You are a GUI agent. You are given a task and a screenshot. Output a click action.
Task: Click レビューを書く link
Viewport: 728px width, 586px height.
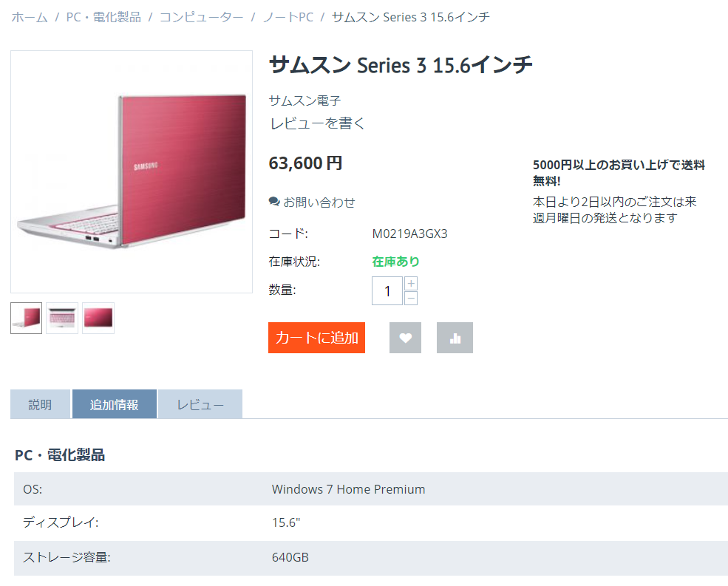[317, 123]
